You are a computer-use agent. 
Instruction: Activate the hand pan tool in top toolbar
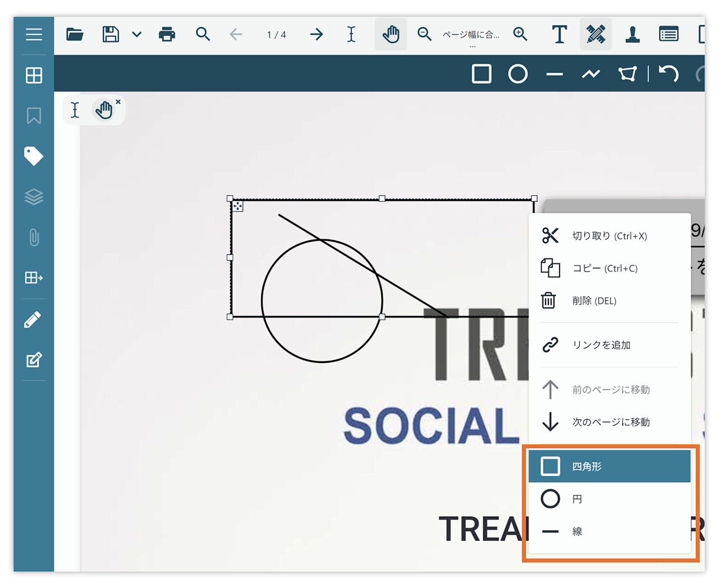click(391, 34)
